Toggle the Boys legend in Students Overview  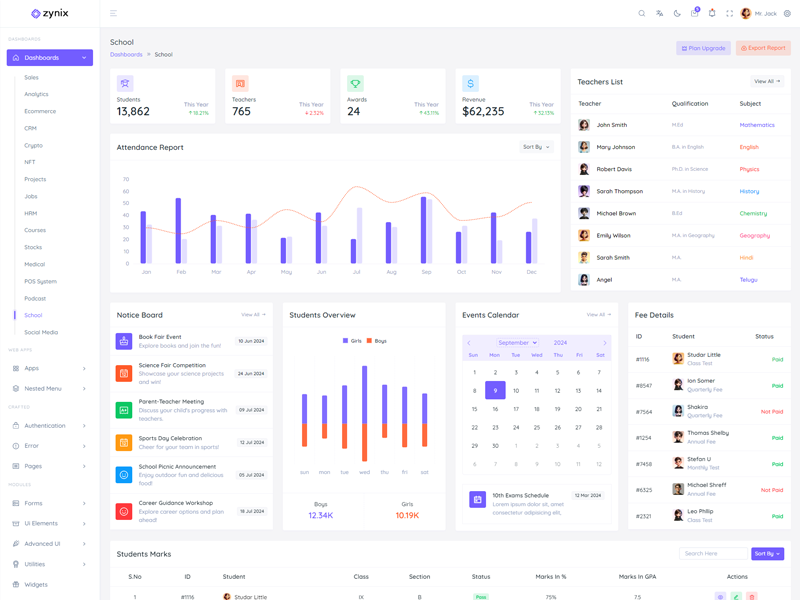376,341
